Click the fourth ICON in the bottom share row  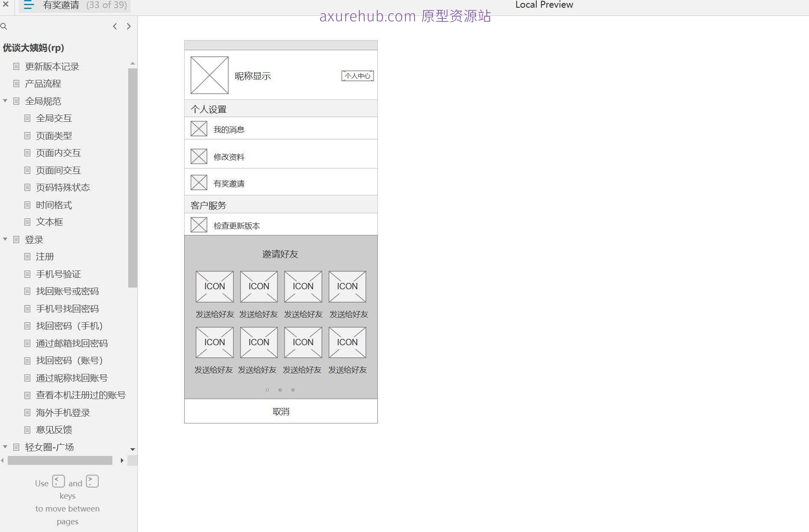pyautogui.click(x=347, y=342)
